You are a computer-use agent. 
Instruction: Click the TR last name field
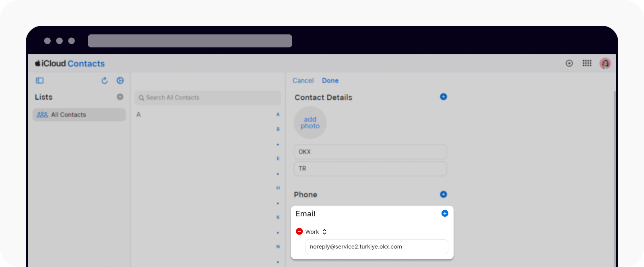click(x=370, y=168)
